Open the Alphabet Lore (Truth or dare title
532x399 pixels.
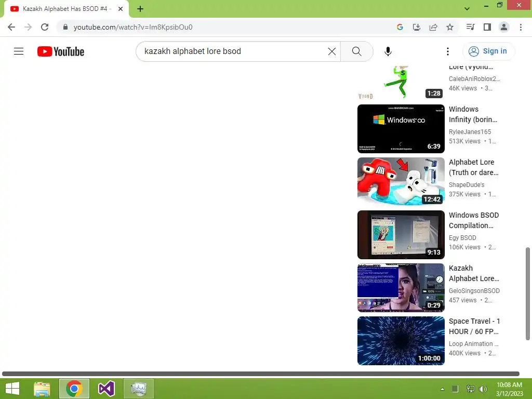[474, 167]
